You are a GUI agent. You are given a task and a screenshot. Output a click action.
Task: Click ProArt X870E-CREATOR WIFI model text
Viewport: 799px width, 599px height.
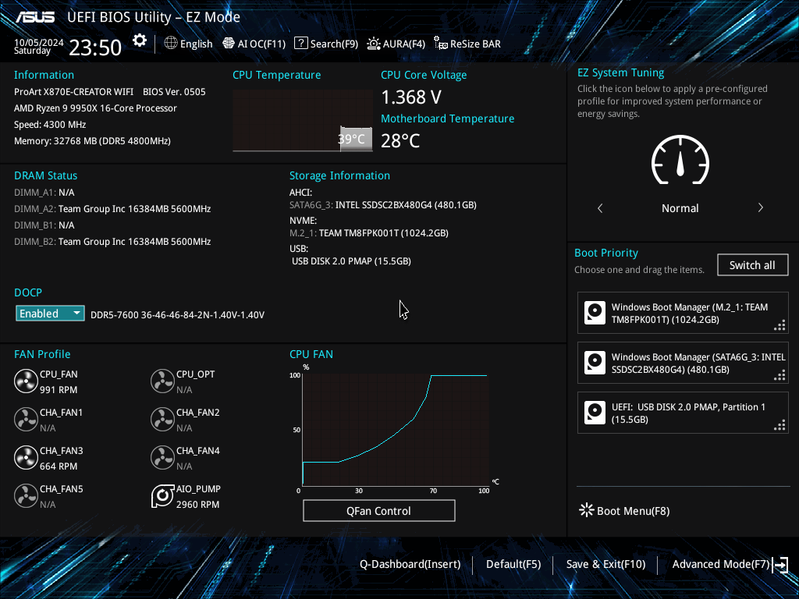pyautogui.click(x=73, y=92)
